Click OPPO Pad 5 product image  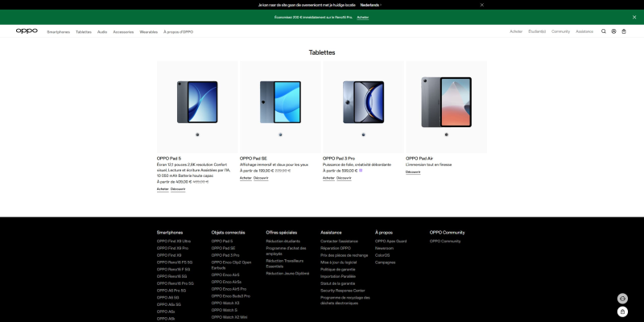coord(197,102)
